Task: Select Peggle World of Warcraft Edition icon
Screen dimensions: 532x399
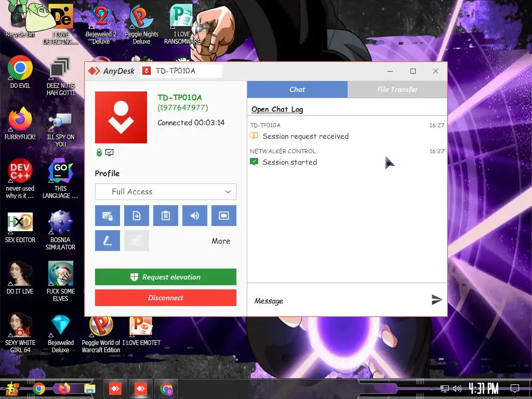Action: pyautogui.click(x=101, y=334)
